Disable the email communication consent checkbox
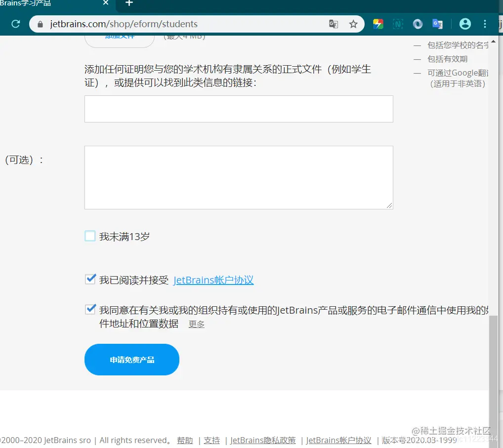Screen dimensions: 503x448 pyautogui.click(x=90, y=309)
